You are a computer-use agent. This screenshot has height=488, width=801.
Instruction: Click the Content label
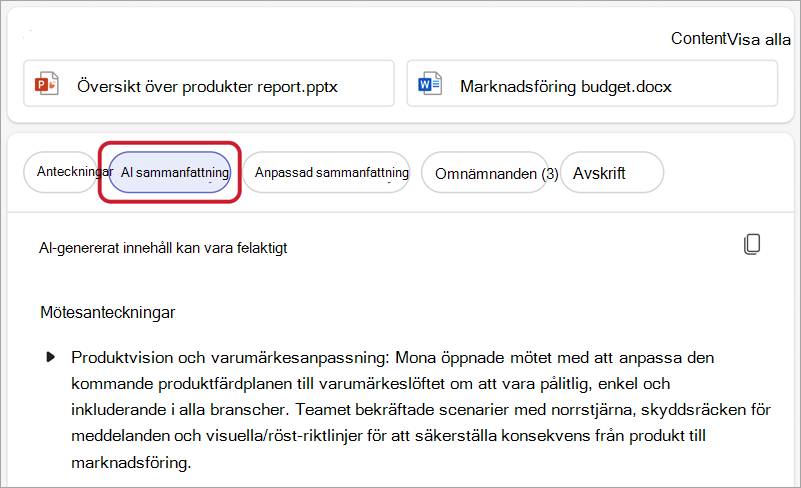click(x=699, y=38)
